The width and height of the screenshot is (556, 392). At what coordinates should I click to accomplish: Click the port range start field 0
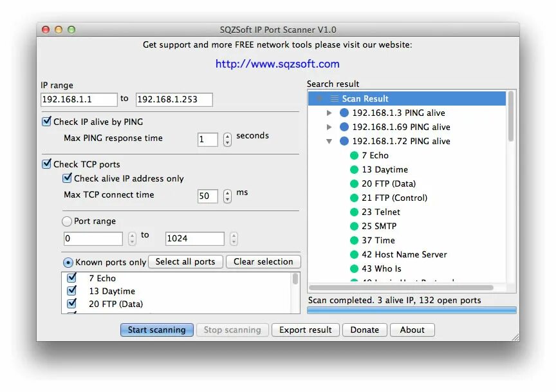tap(93, 238)
